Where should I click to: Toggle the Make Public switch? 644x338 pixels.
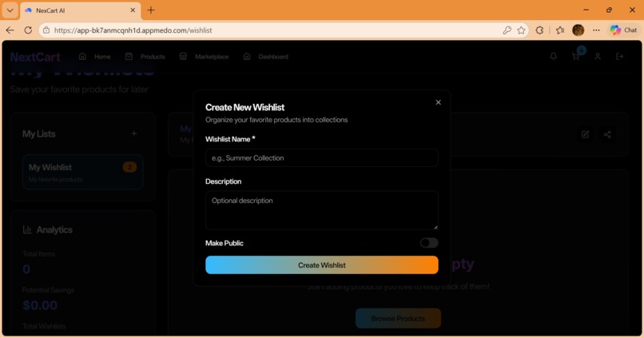429,243
